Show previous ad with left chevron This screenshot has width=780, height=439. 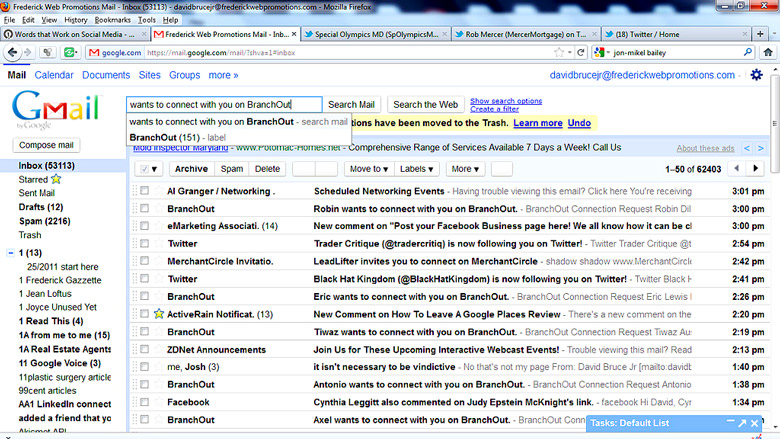[x=747, y=148]
